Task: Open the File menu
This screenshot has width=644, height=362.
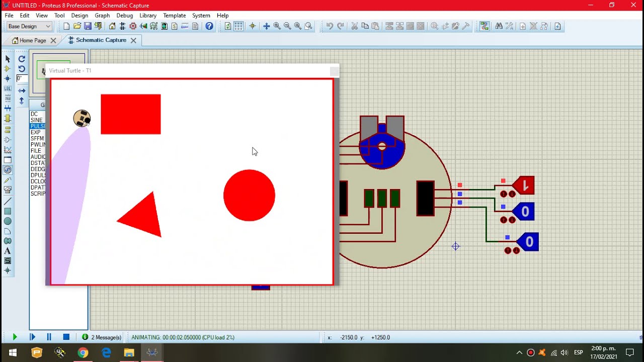Action: click(10, 16)
